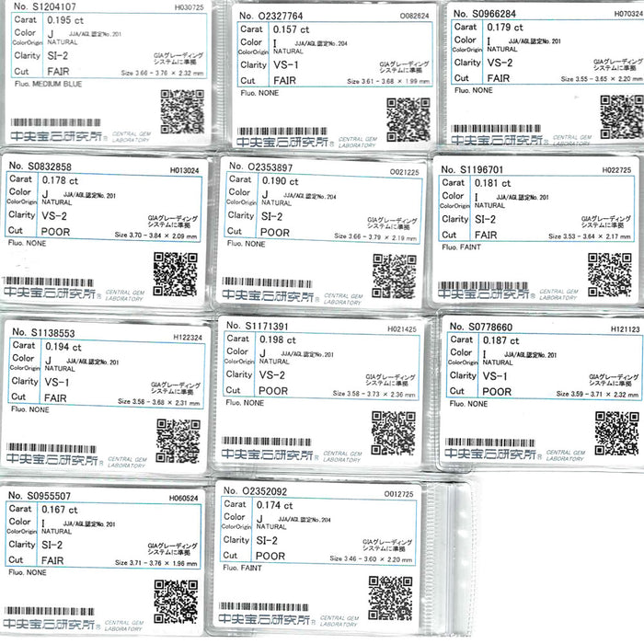Screen dimensions: 644x644
Task: Click the text "Fluo. MEDIUM BLUE"
Action: 48,84
